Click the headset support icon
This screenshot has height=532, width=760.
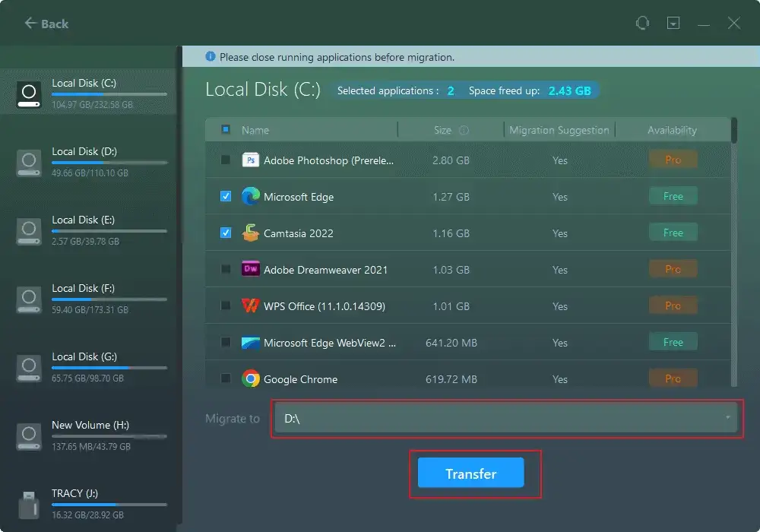pyautogui.click(x=642, y=23)
